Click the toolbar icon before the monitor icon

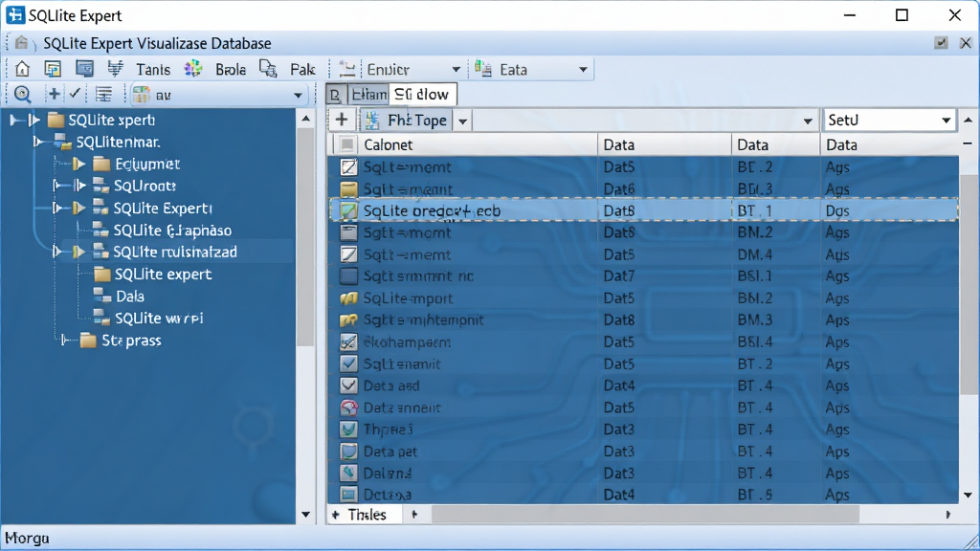54,69
